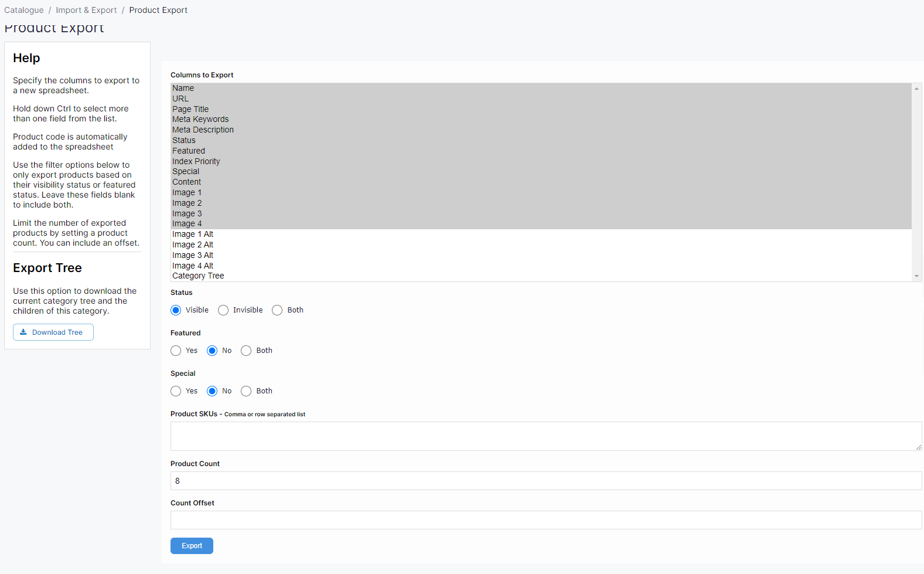Select Both under Special
The image size is (924, 574).
coord(246,391)
